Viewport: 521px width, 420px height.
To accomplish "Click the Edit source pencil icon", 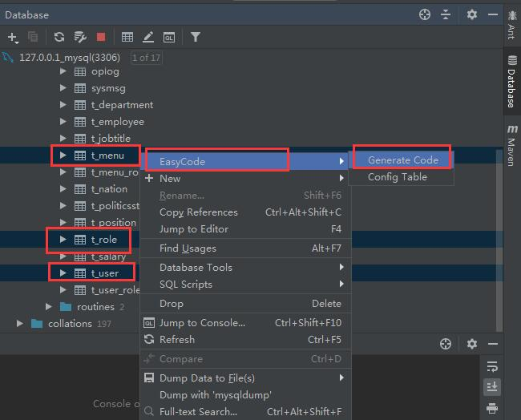I will tap(148, 37).
